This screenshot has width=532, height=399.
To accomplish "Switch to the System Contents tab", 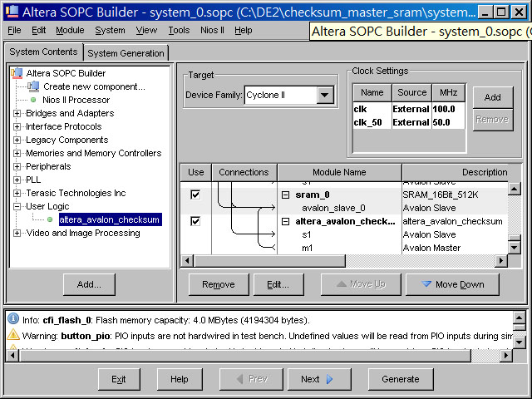I will click(x=43, y=52).
